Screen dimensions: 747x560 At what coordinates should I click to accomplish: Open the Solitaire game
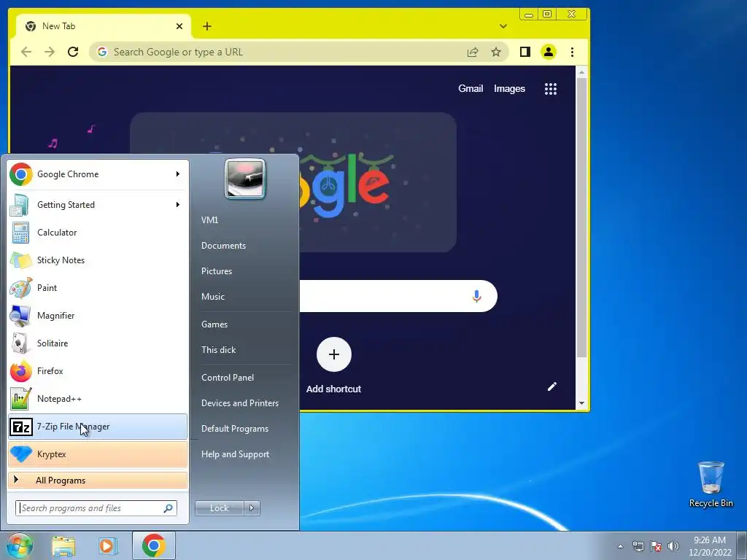pyautogui.click(x=98, y=343)
